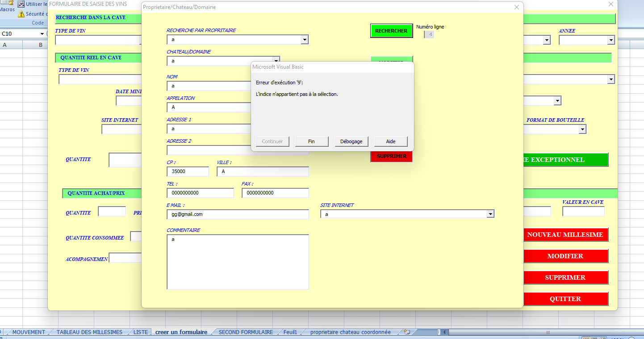Click the red QUITTER button
This screenshot has width=644, height=339.
[565, 299]
